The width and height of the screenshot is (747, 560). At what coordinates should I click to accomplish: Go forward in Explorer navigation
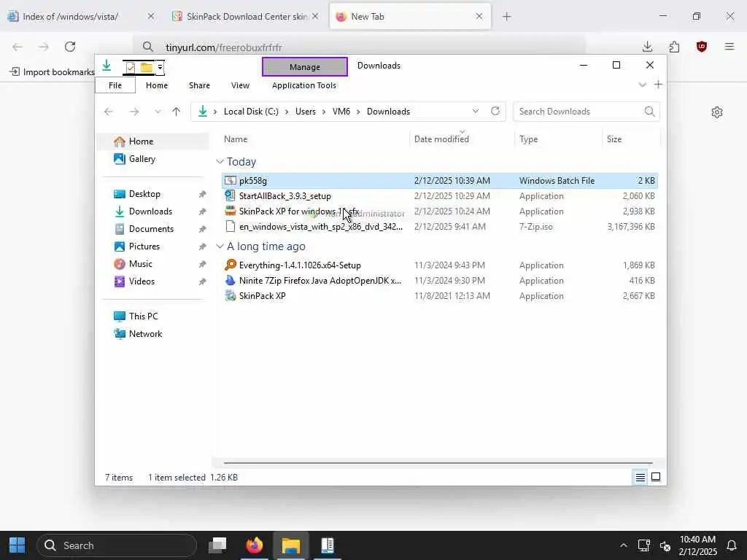coord(134,112)
